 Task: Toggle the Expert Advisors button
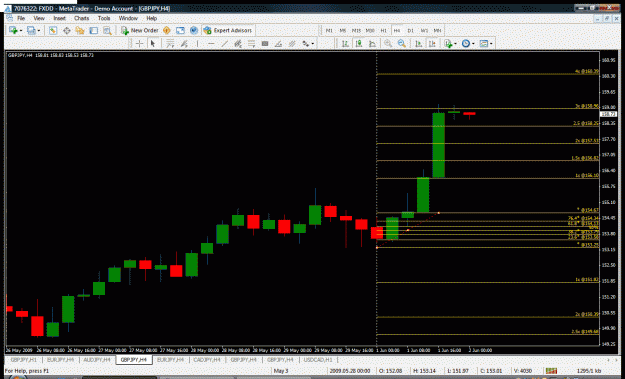pos(228,30)
